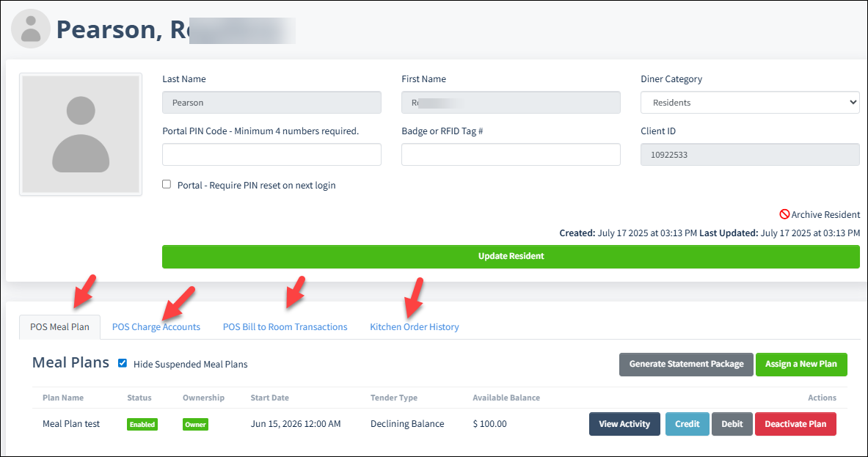Click the Status column header
The height and width of the screenshot is (457, 868).
point(139,398)
